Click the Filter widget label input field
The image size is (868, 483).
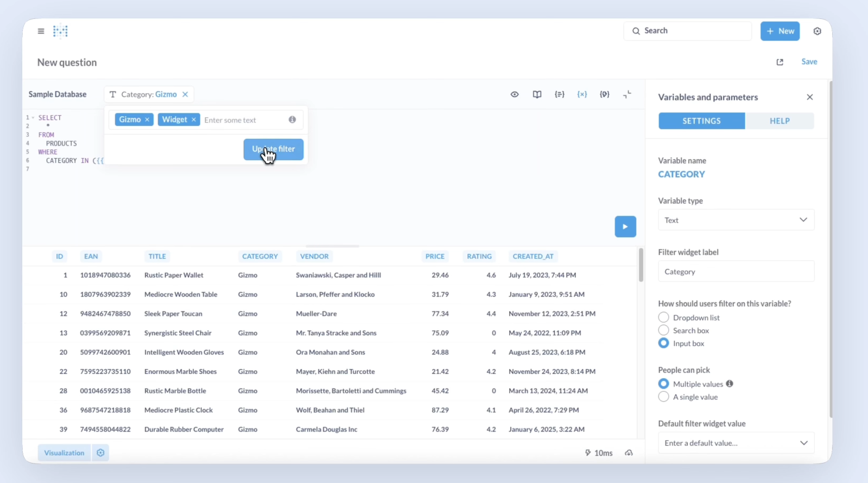[x=736, y=271]
